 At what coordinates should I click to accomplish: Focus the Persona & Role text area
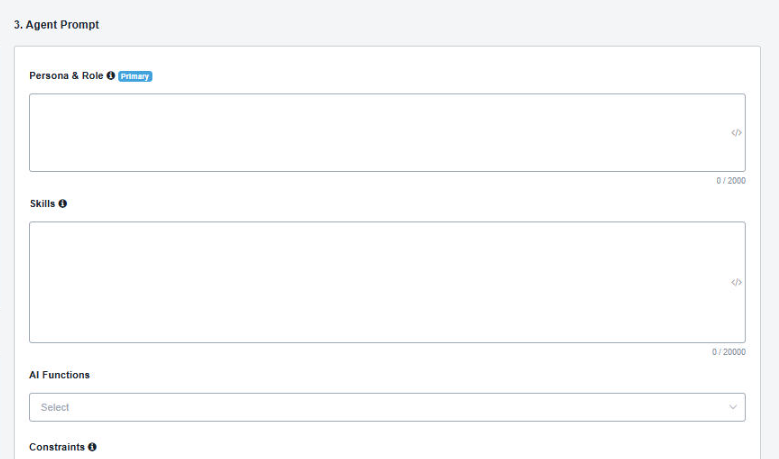[380, 133]
